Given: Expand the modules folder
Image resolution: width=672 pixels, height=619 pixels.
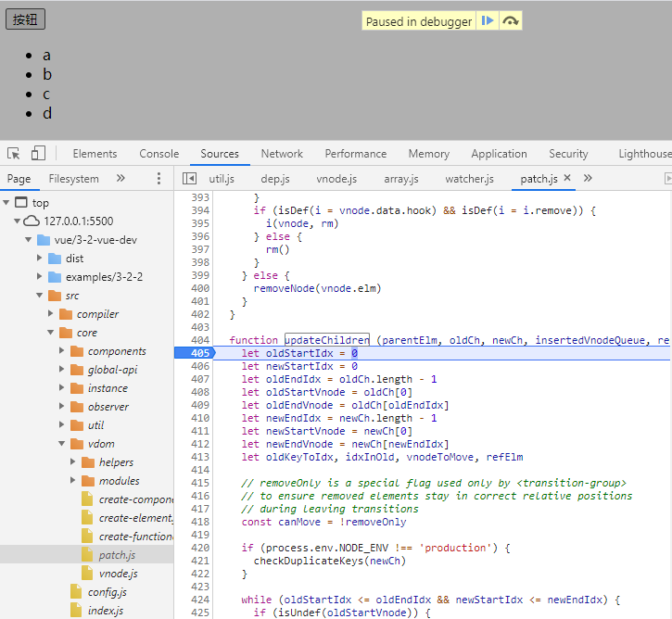Looking at the screenshot, I should [73, 481].
